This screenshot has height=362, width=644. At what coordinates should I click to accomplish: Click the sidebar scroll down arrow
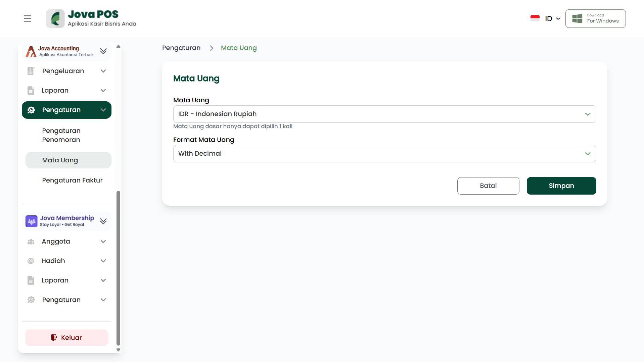click(x=118, y=350)
